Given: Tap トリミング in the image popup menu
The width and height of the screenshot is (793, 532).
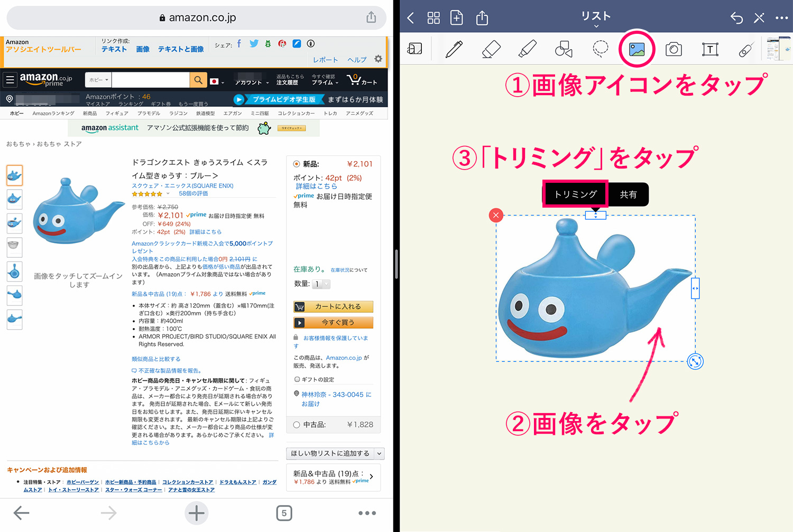Looking at the screenshot, I should click(575, 194).
